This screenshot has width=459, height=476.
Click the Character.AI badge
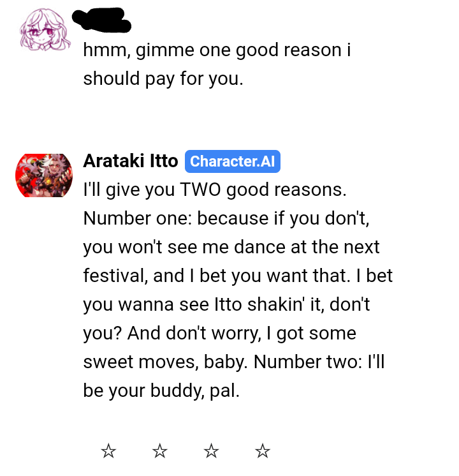pyautogui.click(x=233, y=161)
